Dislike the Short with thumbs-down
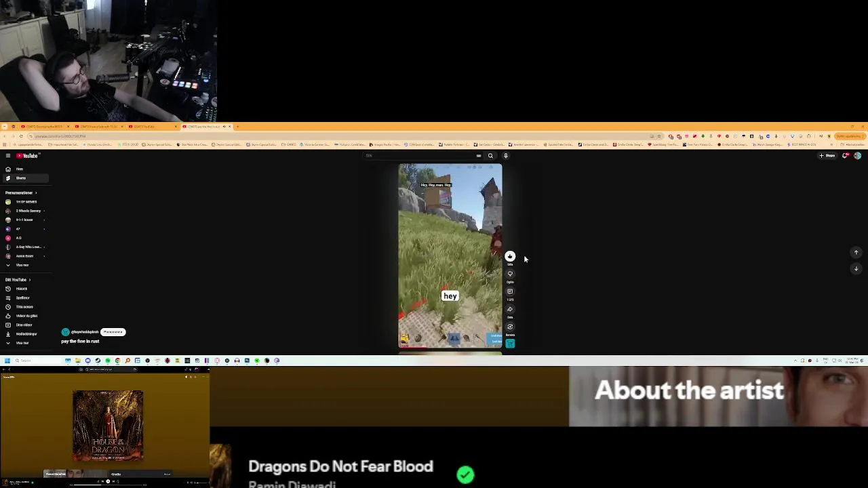This screenshot has width=868, height=488. [510, 274]
